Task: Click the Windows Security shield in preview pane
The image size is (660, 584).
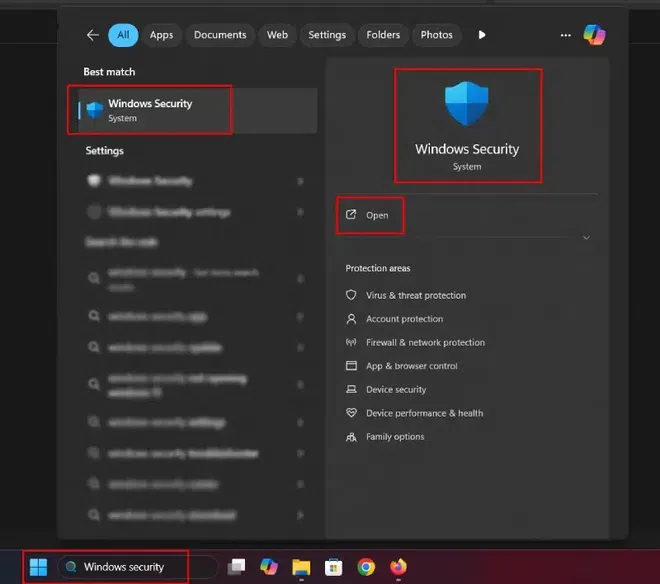Action: point(467,104)
